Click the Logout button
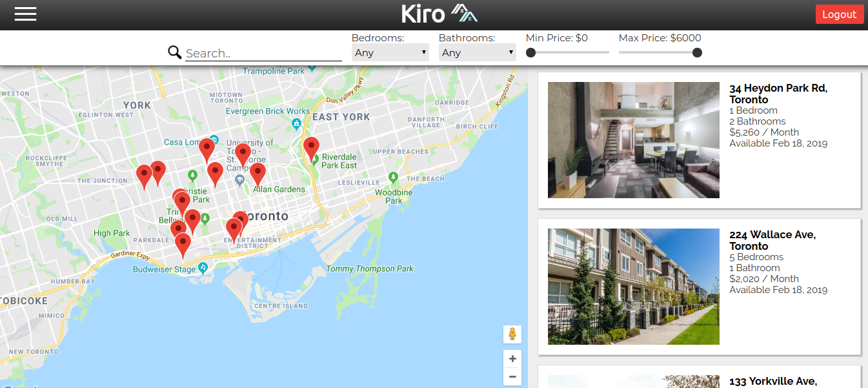Image resolution: width=868 pixels, height=388 pixels. click(x=839, y=14)
